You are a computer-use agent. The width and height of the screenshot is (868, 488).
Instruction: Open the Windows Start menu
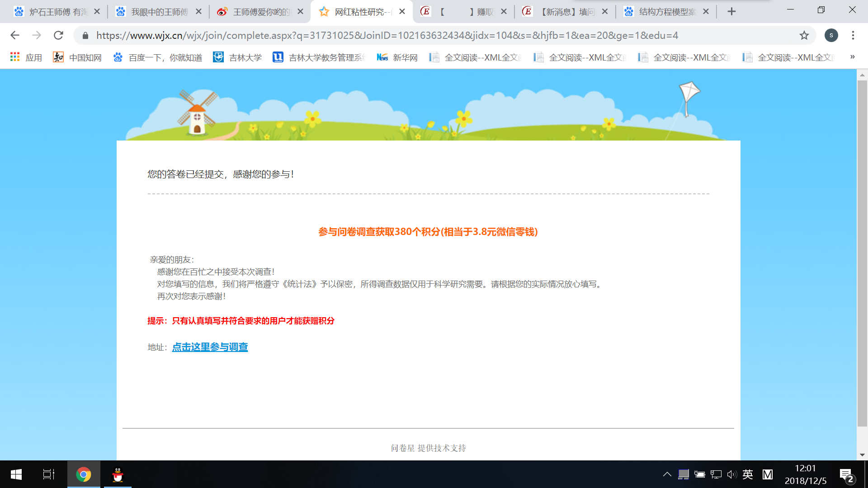[x=16, y=474]
